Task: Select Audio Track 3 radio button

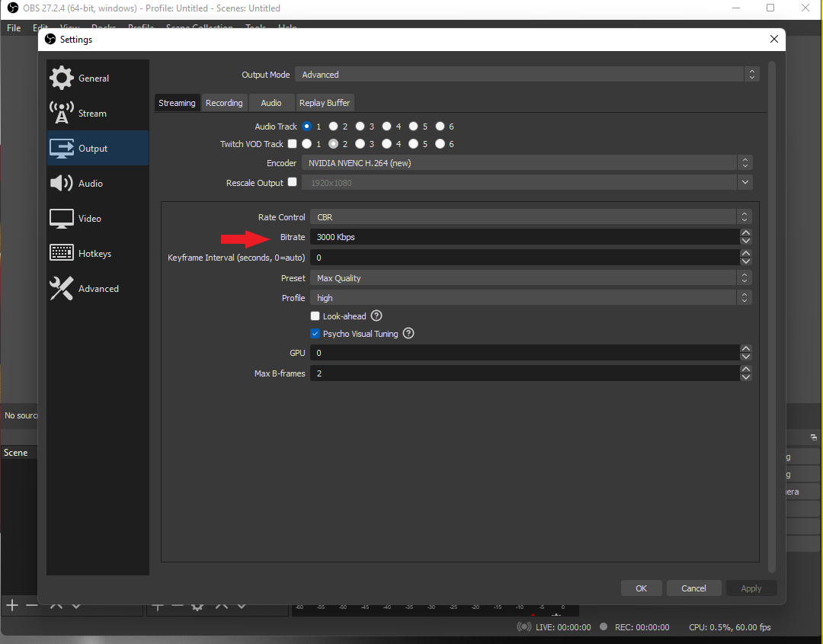Action: (x=360, y=126)
